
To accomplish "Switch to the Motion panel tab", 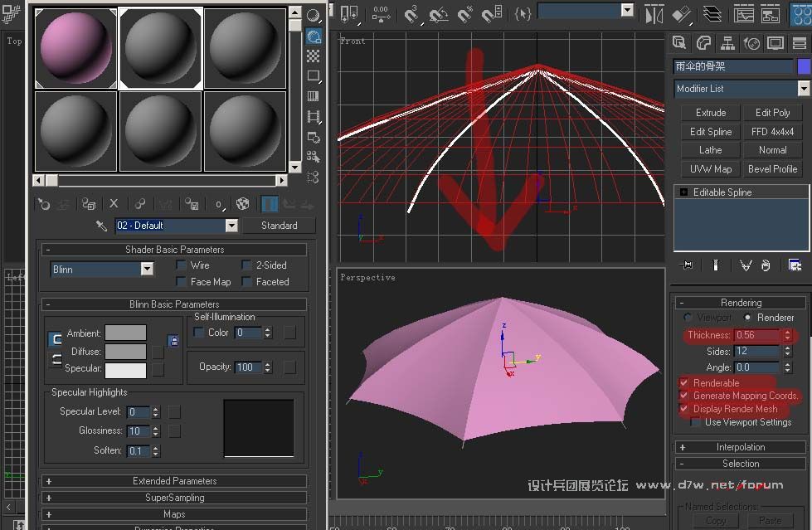I will 751,43.
